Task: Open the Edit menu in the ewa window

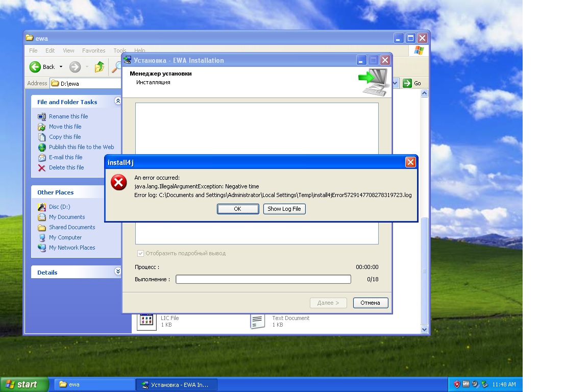Action: pos(50,51)
